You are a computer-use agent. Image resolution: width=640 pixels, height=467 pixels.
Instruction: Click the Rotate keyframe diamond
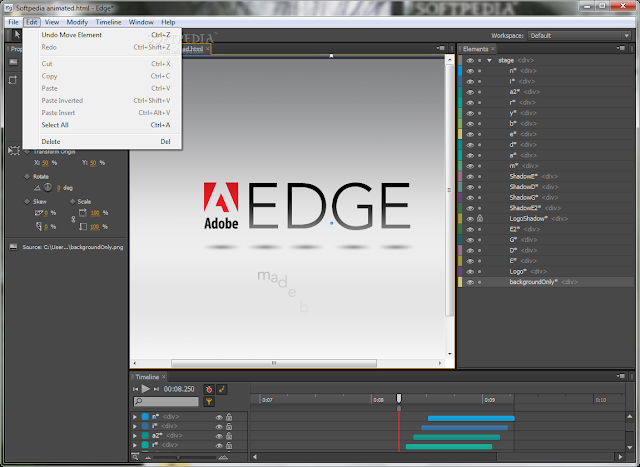27,176
